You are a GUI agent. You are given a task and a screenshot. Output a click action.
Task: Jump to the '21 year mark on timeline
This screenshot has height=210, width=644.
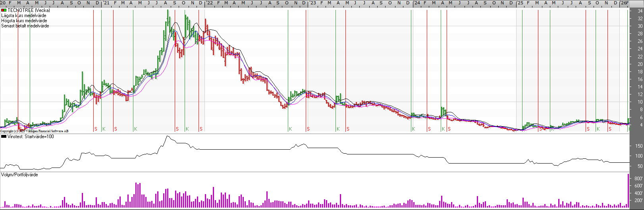click(x=106, y=3)
